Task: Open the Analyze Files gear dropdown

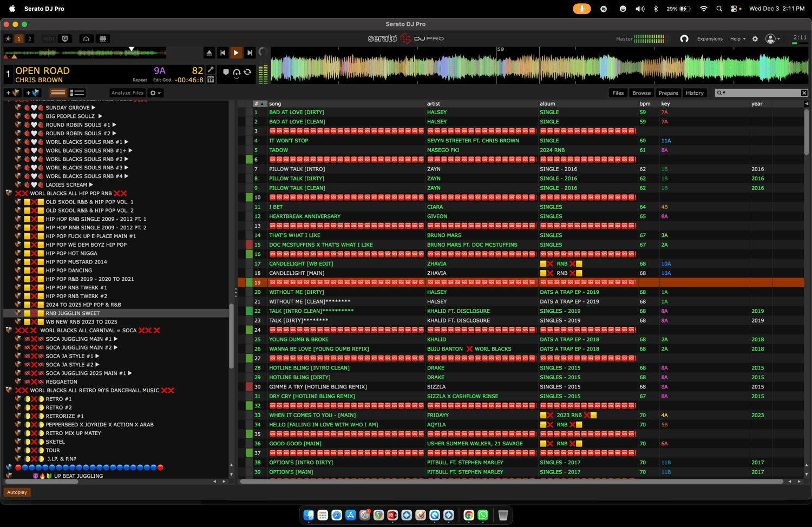Action: (x=155, y=93)
